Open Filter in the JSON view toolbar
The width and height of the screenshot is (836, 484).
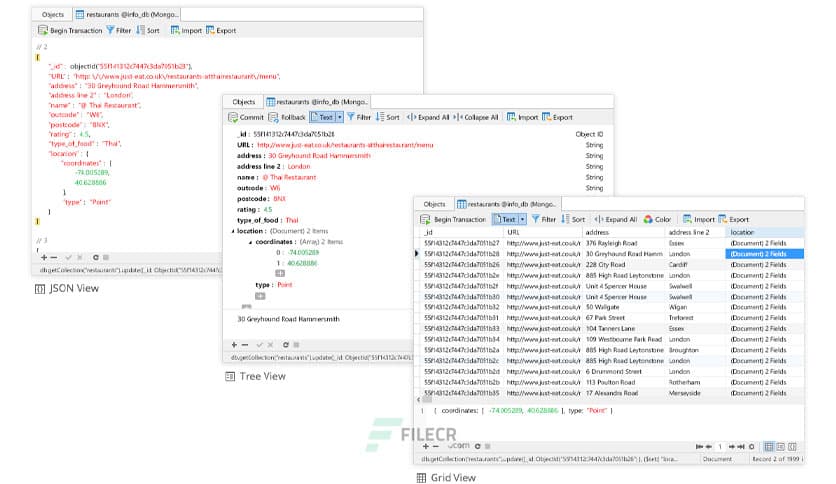[x=118, y=31]
